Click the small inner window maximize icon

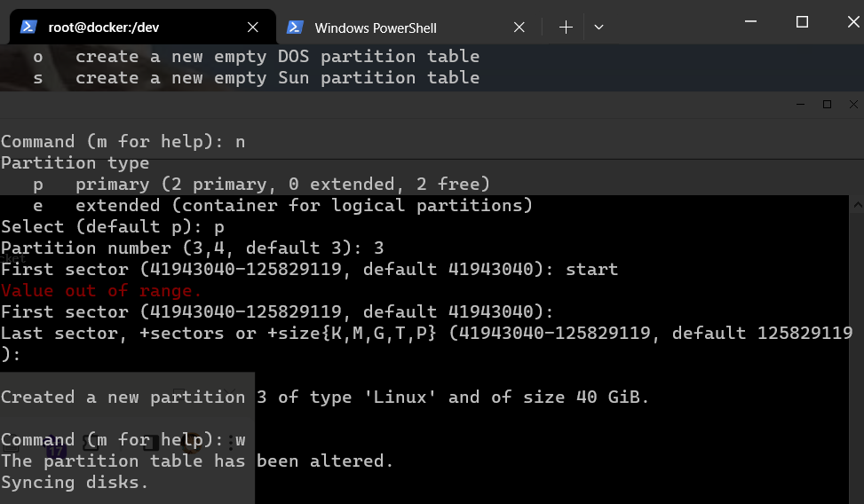tap(827, 105)
